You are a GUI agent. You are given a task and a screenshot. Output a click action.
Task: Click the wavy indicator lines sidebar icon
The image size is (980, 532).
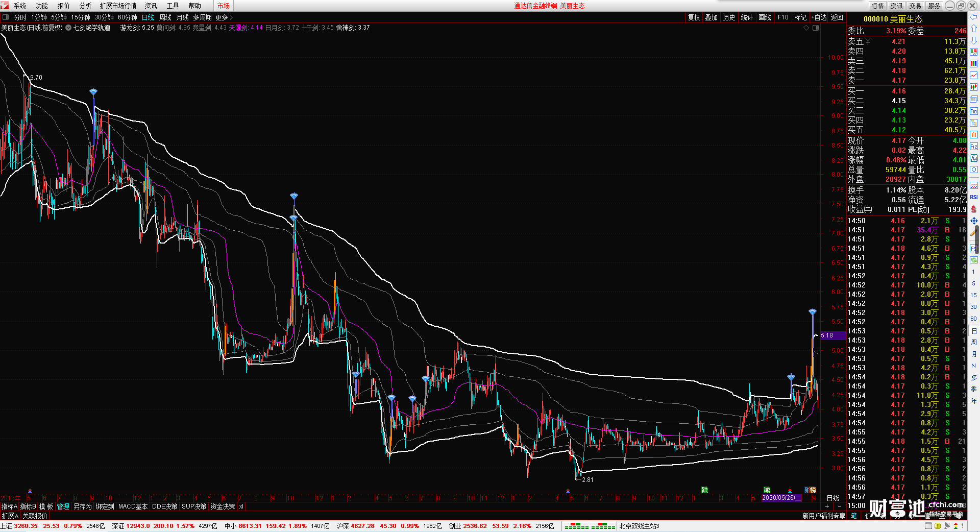click(x=974, y=185)
